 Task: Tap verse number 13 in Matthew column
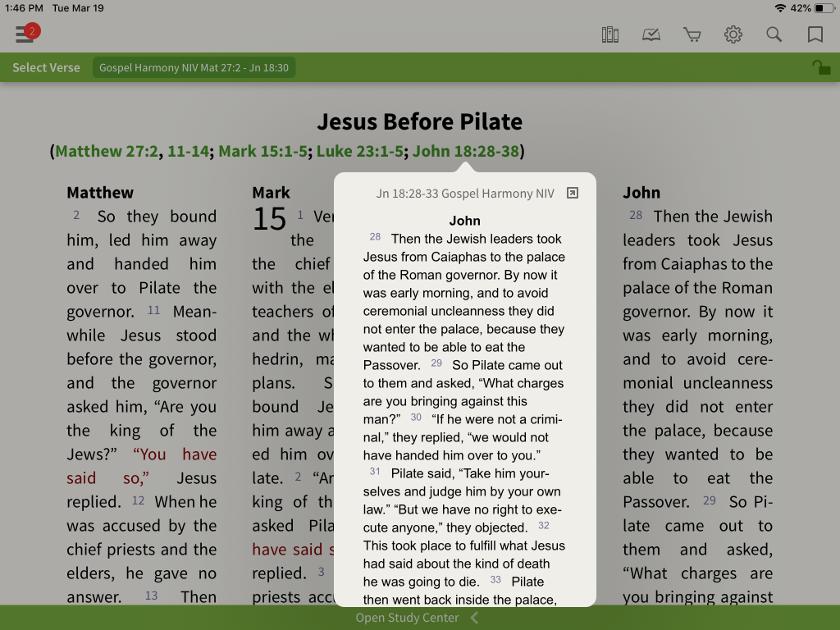[151, 596]
